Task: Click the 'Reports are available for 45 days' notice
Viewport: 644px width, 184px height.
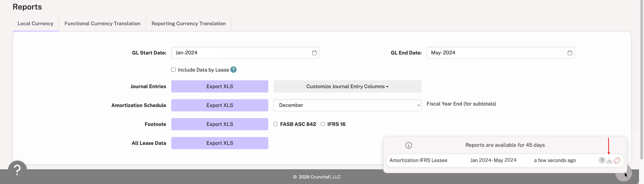Action: coord(505,145)
